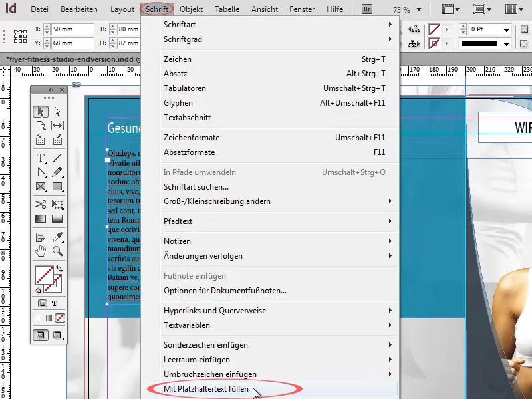Screen dimensions: 532x399
Task: Click the reference point locator grid
Action: pos(20,36)
